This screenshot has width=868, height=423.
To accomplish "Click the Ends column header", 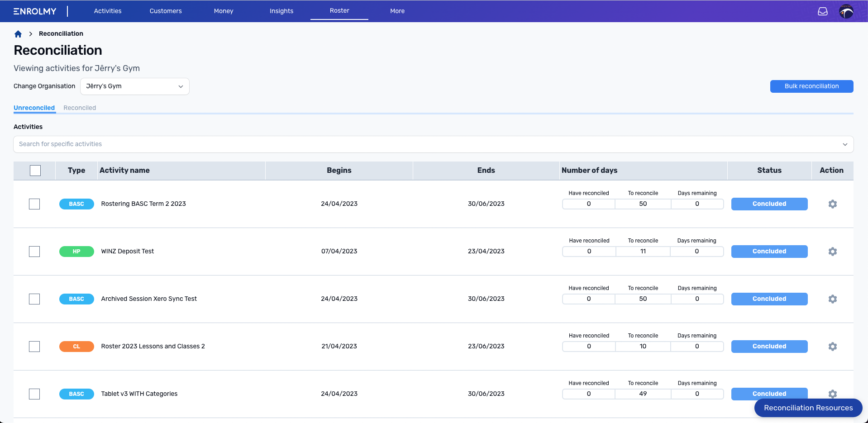I will point(486,171).
